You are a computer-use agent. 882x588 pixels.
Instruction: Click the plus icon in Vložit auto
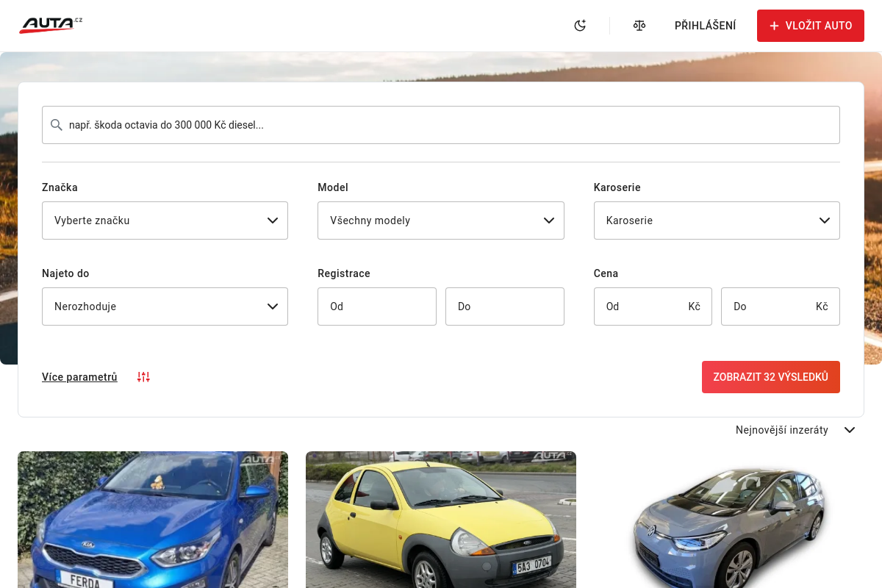774,26
